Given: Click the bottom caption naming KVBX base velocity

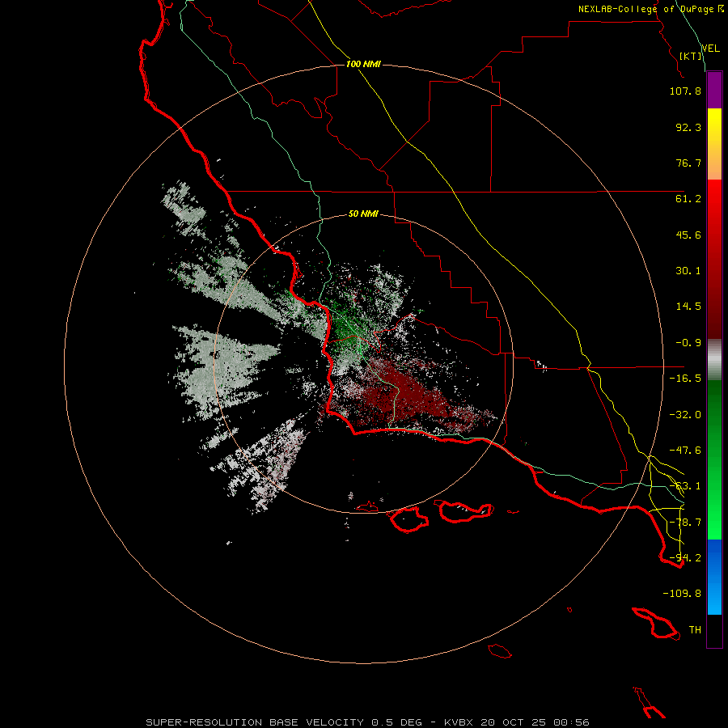Looking at the screenshot, I should click(368, 722).
